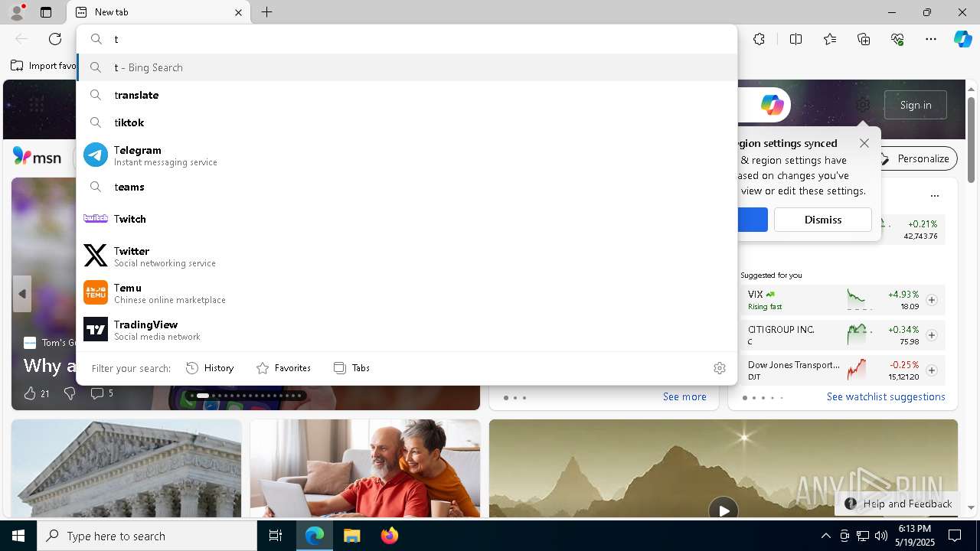Open the tab actions menu icon
The width and height of the screenshot is (980, 551).
46,12
